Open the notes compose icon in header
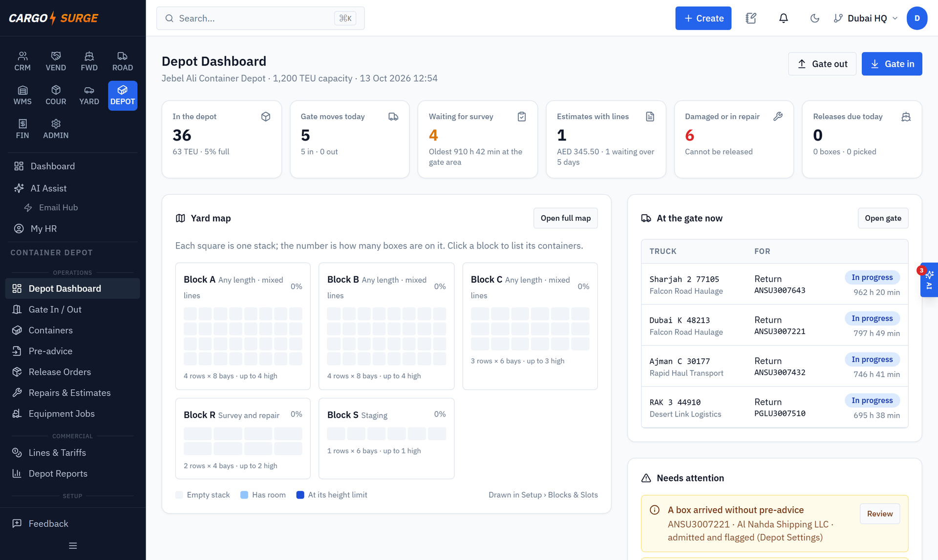This screenshot has width=938, height=560. [x=751, y=18]
